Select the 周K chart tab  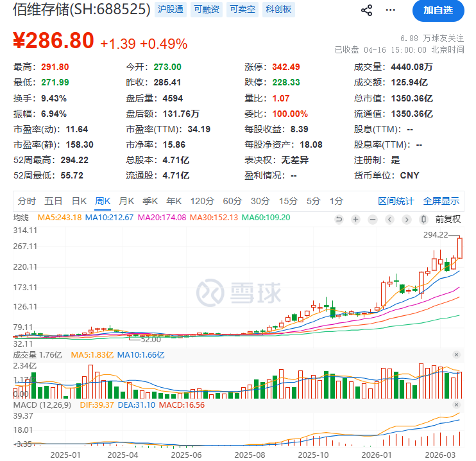(x=103, y=201)
